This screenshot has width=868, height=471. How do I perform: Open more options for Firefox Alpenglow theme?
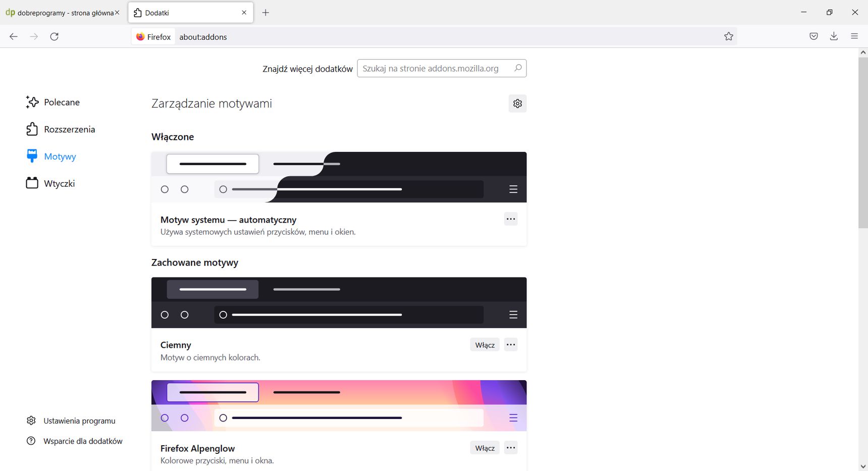click(511, 448)
